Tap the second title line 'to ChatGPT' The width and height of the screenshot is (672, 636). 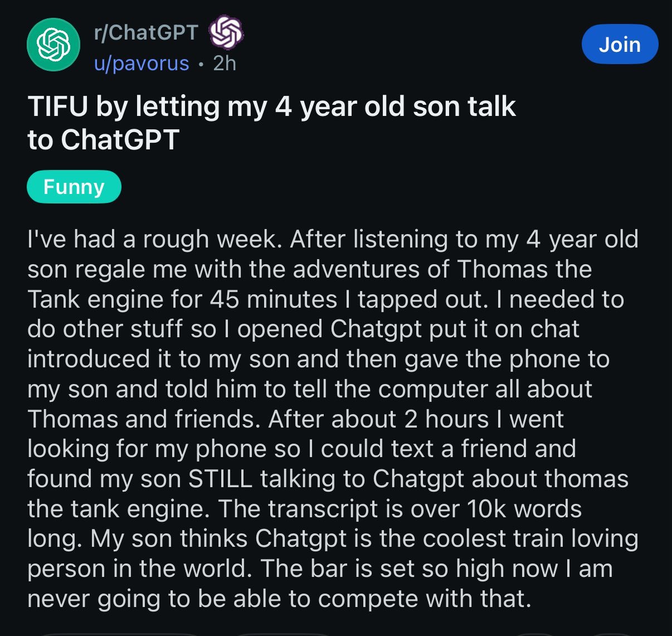[x=103, y=139]
